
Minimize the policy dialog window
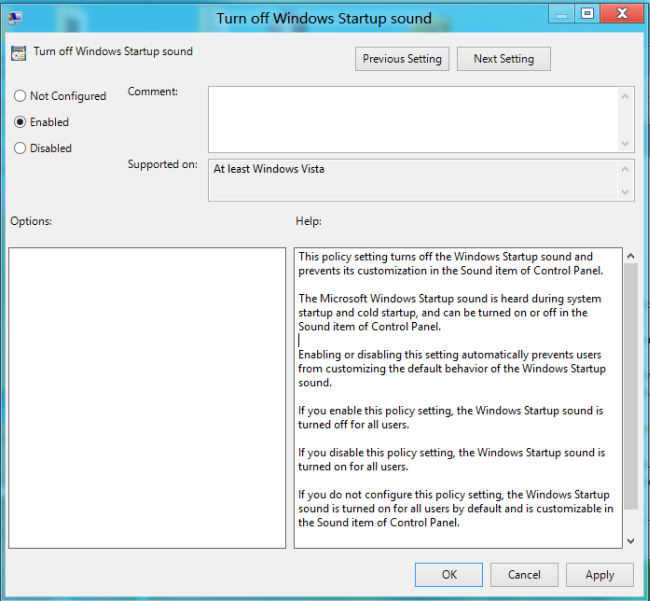pos(562,15)
